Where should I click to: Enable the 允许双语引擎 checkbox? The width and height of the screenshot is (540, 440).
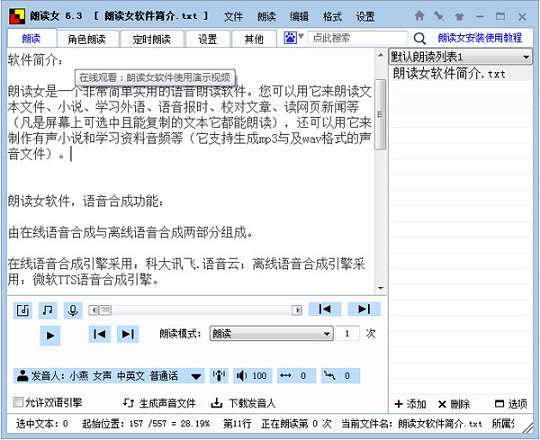tap(18, 402)
